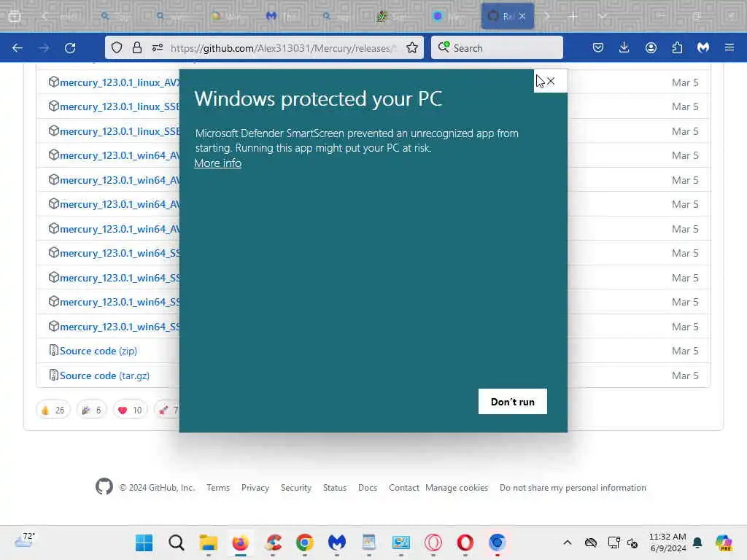Open the Contact footer link

403,488
